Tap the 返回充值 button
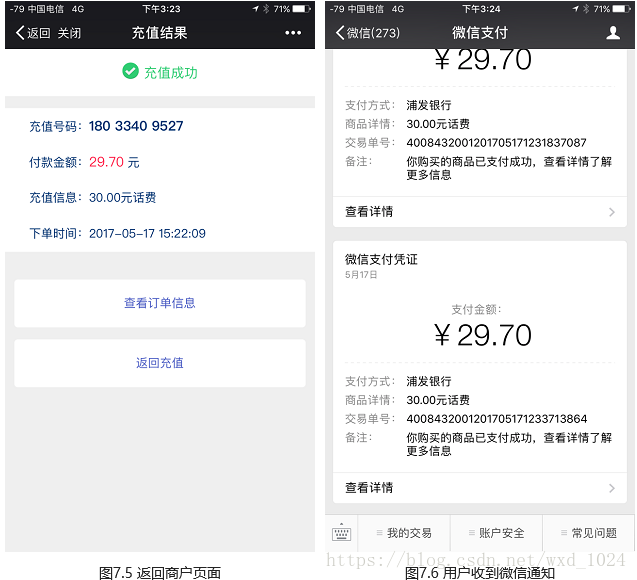This screenshot has height=580, width=637. [x=160, y=363]
